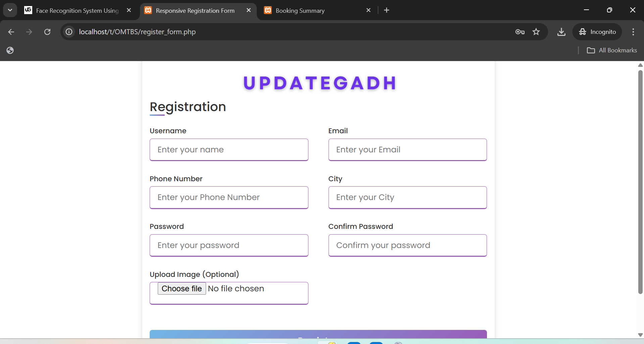Close the Face Recognition System tab

click(129, 10)
